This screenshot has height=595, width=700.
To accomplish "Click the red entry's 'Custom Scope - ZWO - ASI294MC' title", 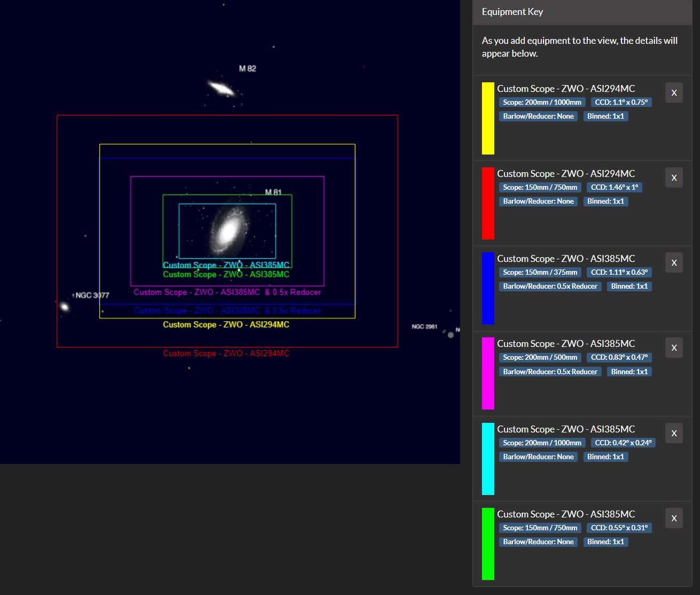I will tap(566, 174).
